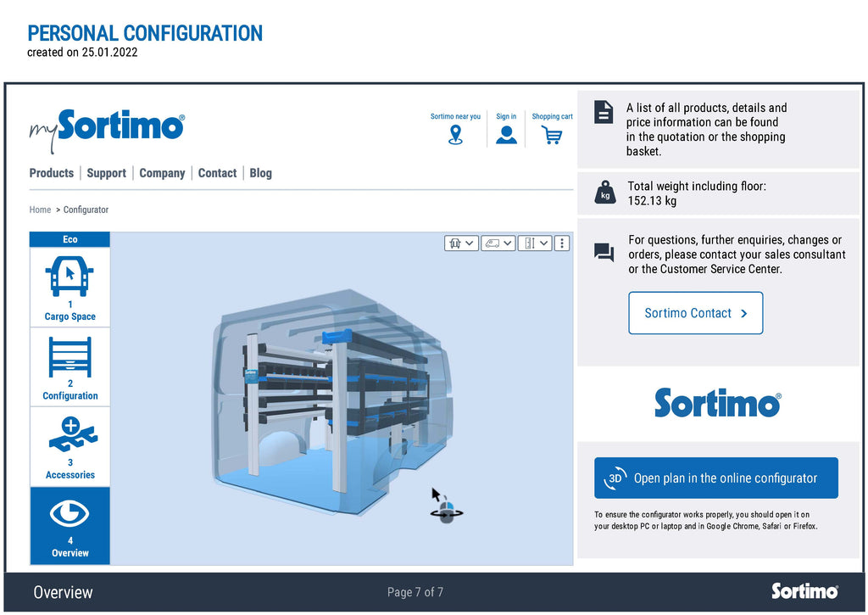Open the ruler dimensions dropdown
This screenshot has width=868, height=615.
coord(535,243)
